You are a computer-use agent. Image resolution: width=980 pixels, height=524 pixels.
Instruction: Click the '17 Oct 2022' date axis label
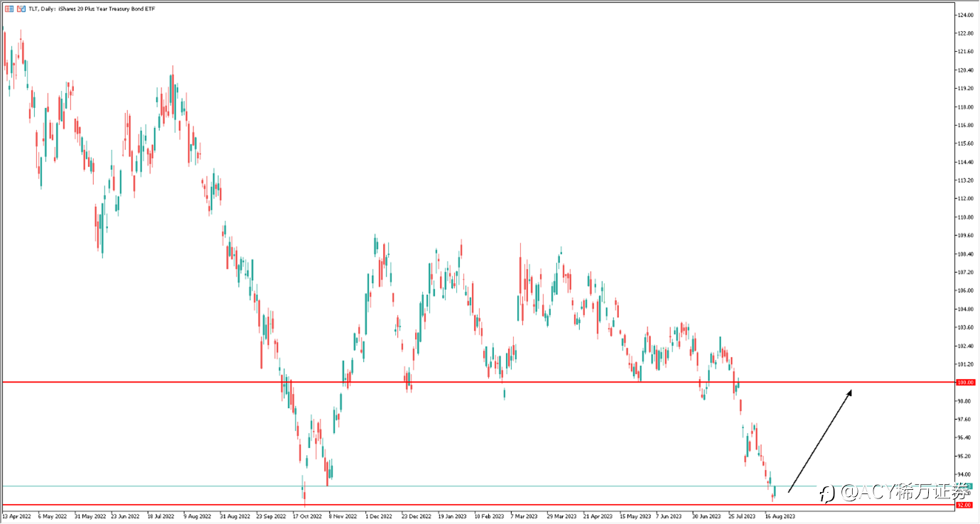tap(308, 517)
